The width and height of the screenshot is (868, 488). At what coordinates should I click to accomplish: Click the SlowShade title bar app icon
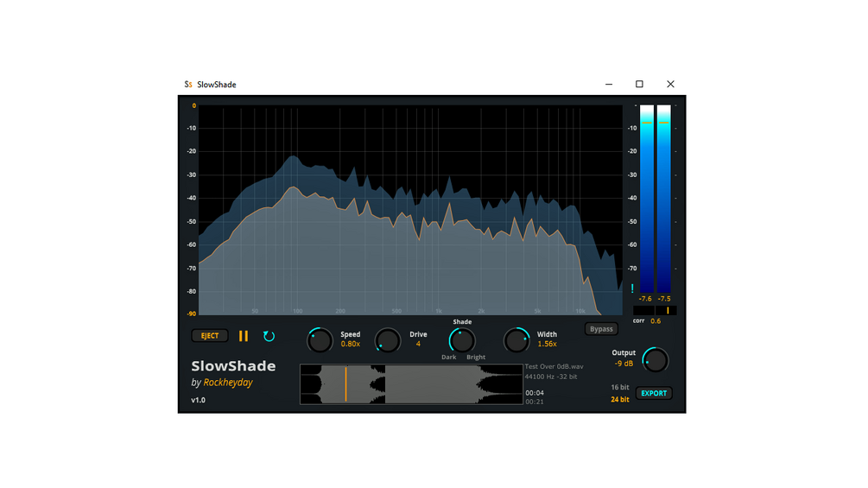pyautogui.click(x=188, y=84)
